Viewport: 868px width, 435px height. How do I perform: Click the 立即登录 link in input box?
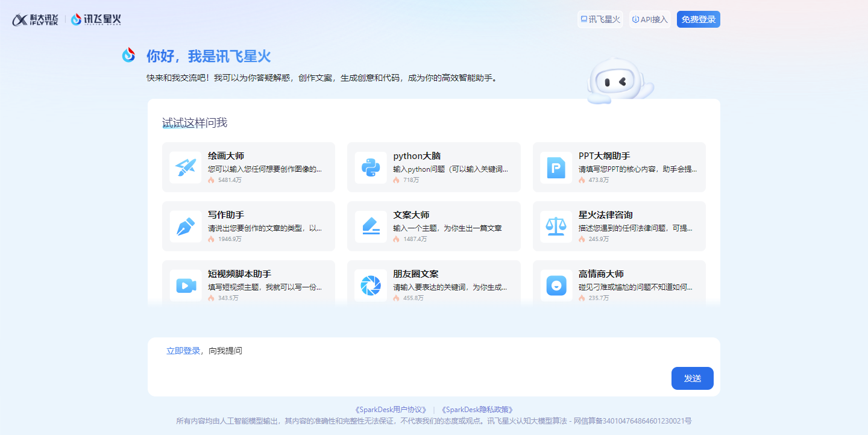coord(183,351)
